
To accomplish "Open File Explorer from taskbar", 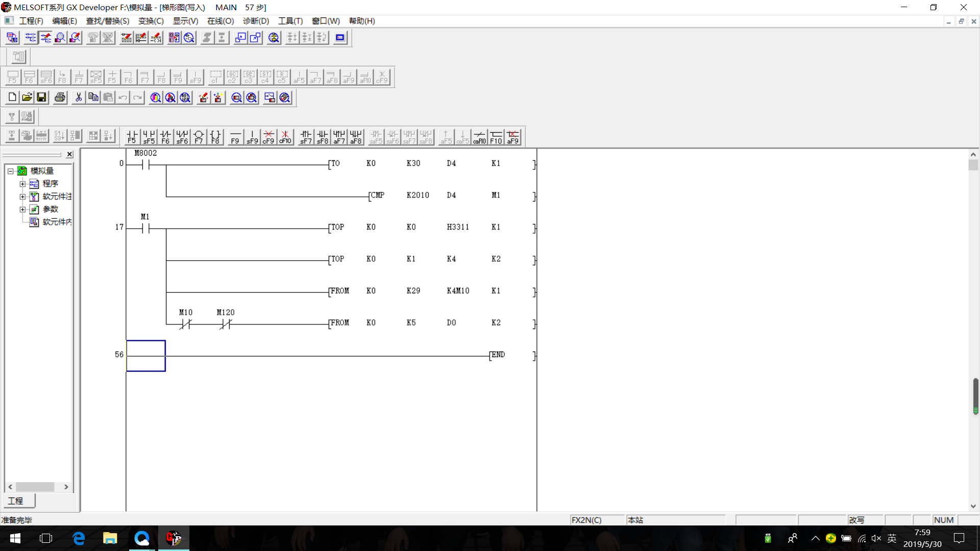I will pyautogui.click(x=110, y=538).
